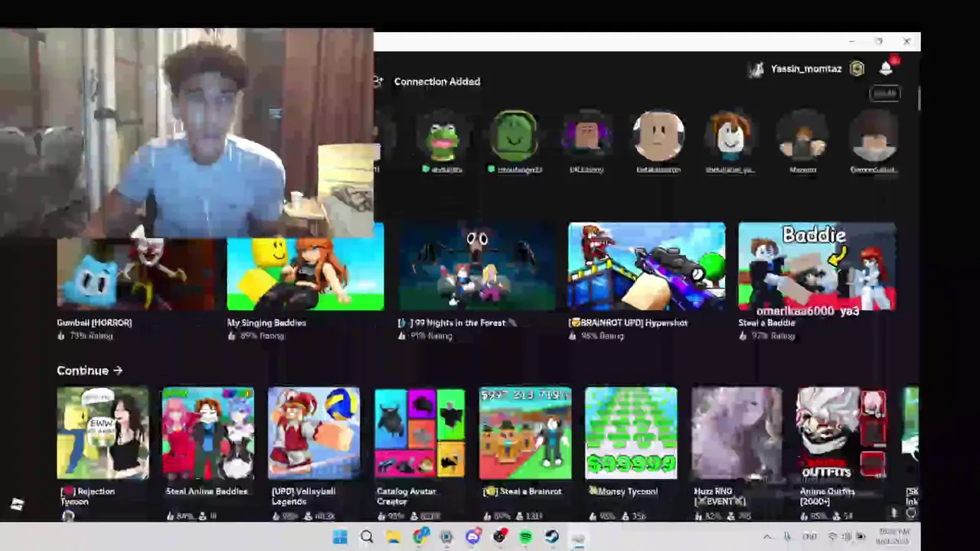Open taskbar Search magnifier

tap(367, 537)
